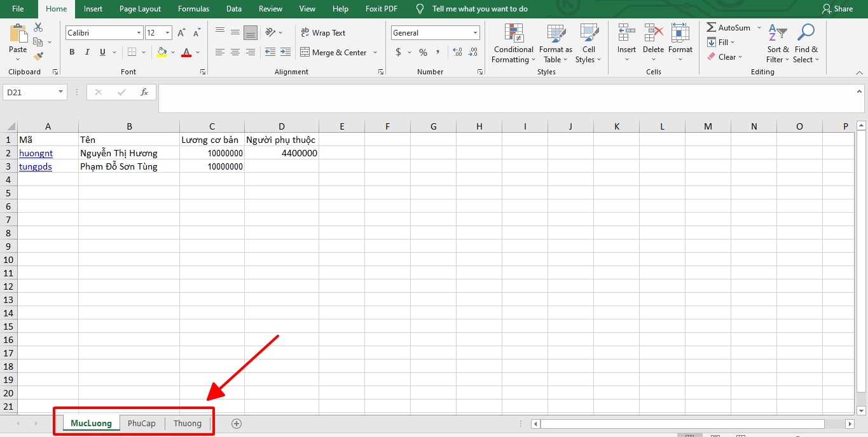The width and height of the screenshot is (868, 437).
Task: Click the Format Painter brush icon
Action: 38,57
